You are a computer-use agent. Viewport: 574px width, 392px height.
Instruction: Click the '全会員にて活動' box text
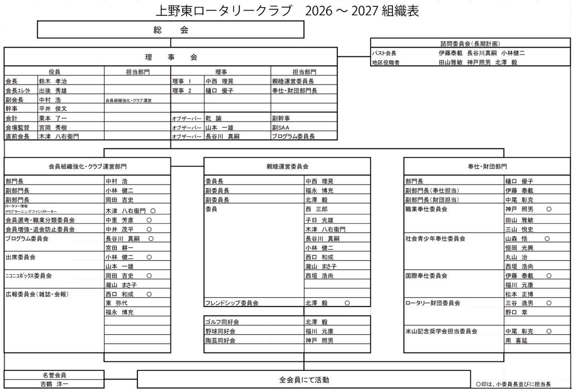tap(304, 380)
